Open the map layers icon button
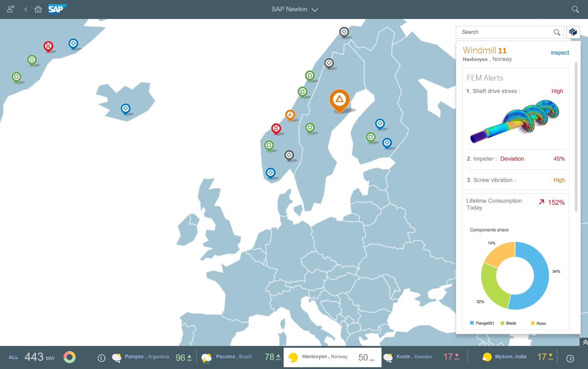The width and height of the screenshot is (588, 369). [573, 32]
